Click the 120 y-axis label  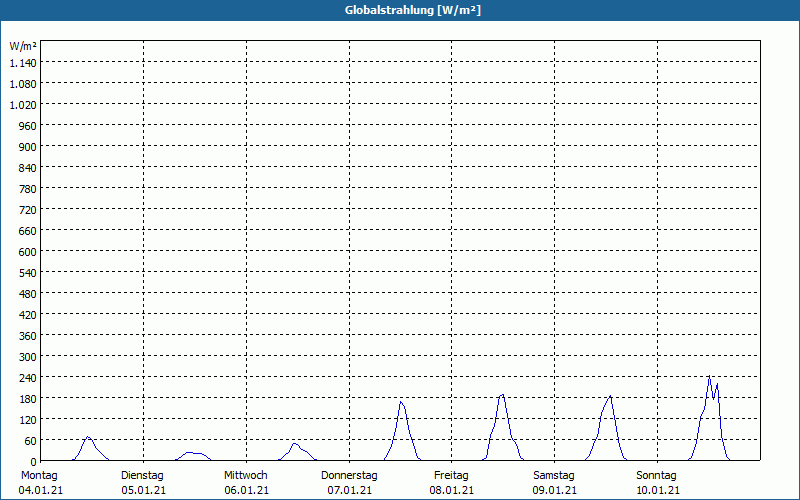28,419
